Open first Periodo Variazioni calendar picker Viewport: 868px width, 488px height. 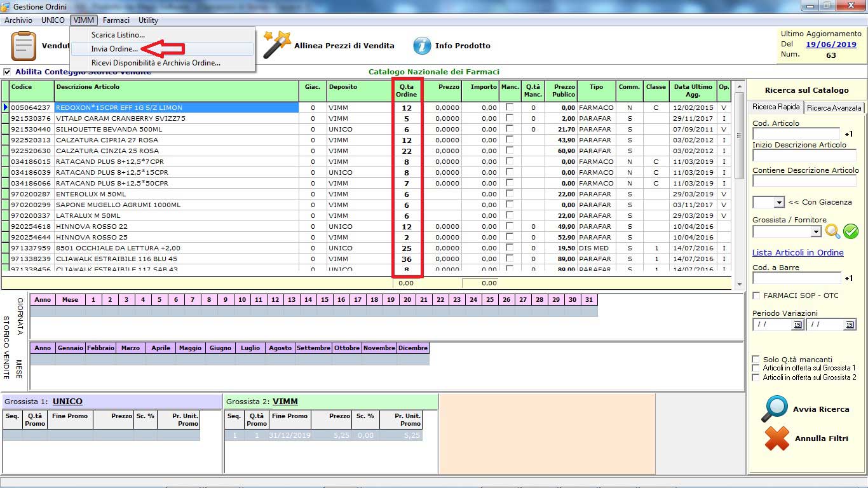pyautogui.click(x=797, y=325)
